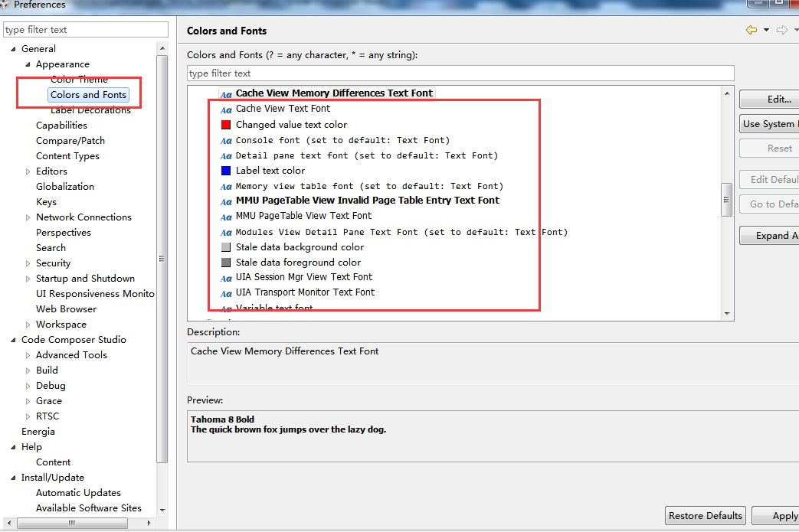Click the Use System Font button
Viewport: 799px width, 532px height.
[769, 124]
